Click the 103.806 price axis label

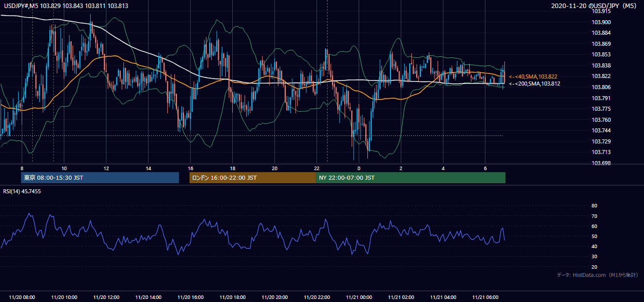pos(601,87)
